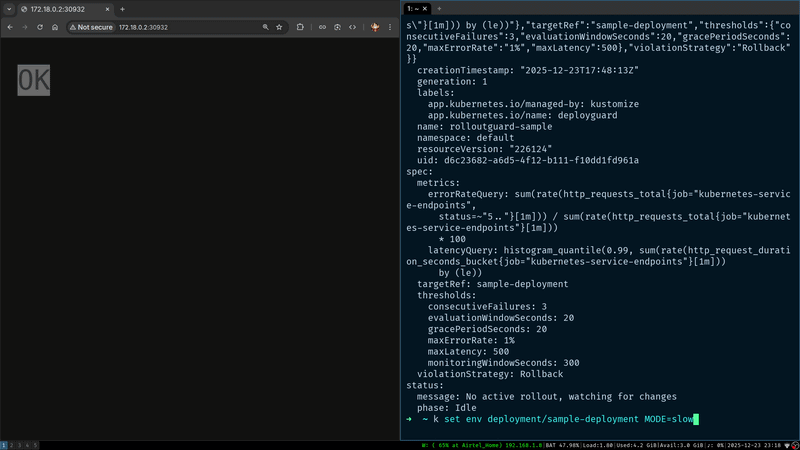Click the code brackets extension icon

click(353, 27)
